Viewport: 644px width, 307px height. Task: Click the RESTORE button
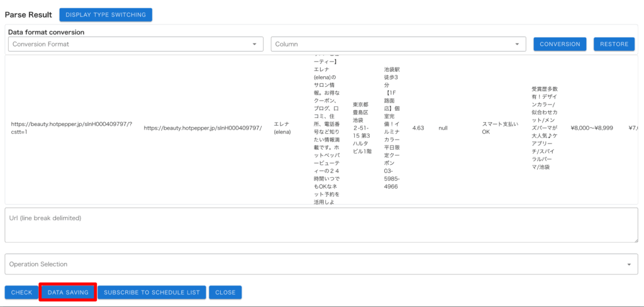(x=614, y=44)
